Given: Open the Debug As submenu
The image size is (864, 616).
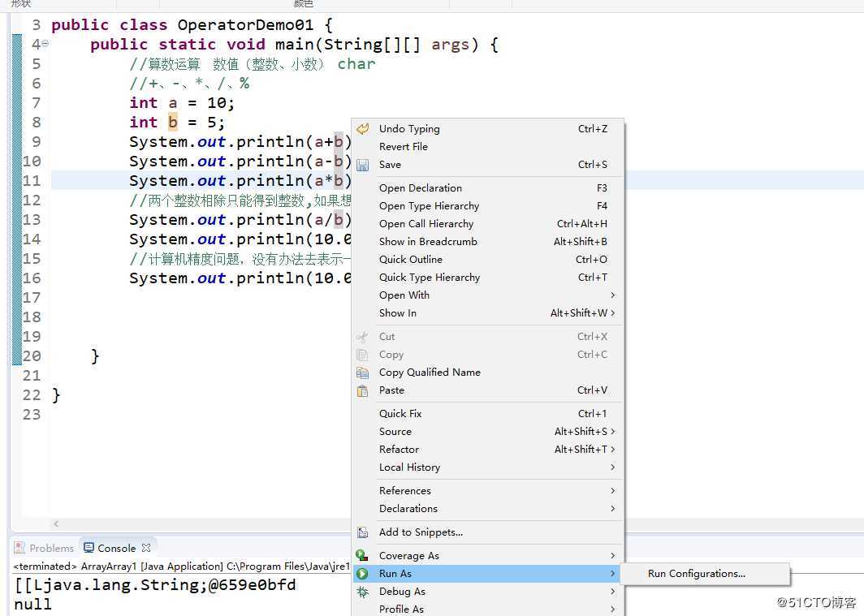Looking at the screenshot, I should tap(488, 592).
